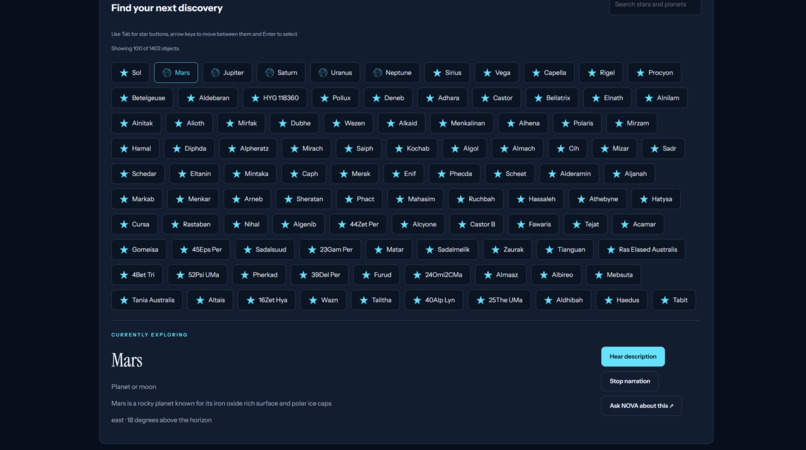This screenshot has width=806, height=450.
Task: Select the Sol star button
Action: tap(131, 73)
